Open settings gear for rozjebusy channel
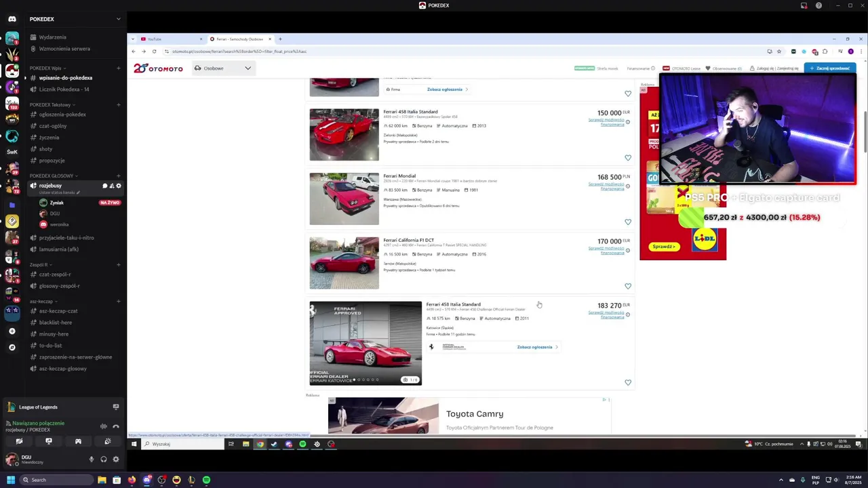This screenshot has height=488, width=868. tap(119, 186)
